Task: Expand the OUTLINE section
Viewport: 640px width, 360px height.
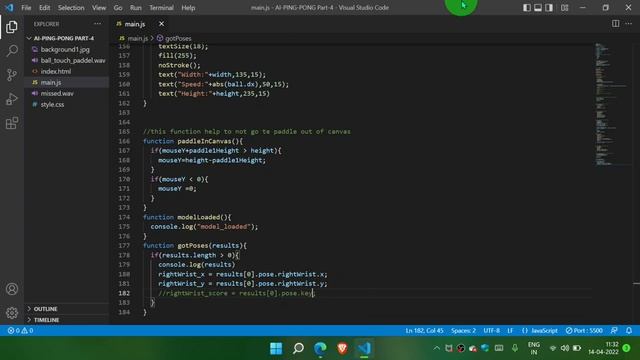Action: click(x=45, y=309)
